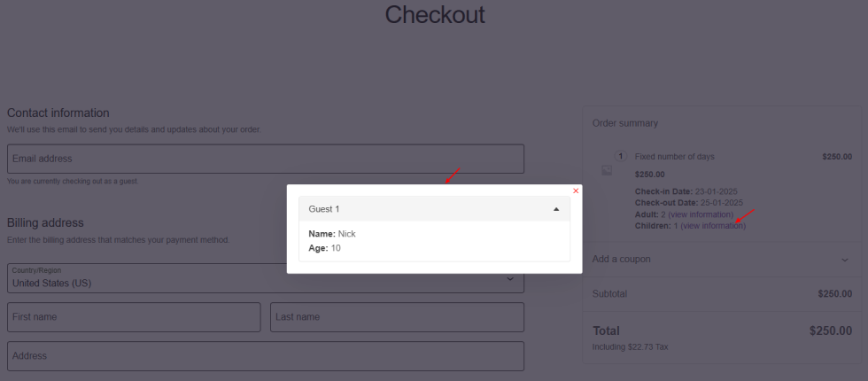The width and height of the screenshot is (868, 381).
Task: Click the Order summary heading
Action: (x=625, y=123)
